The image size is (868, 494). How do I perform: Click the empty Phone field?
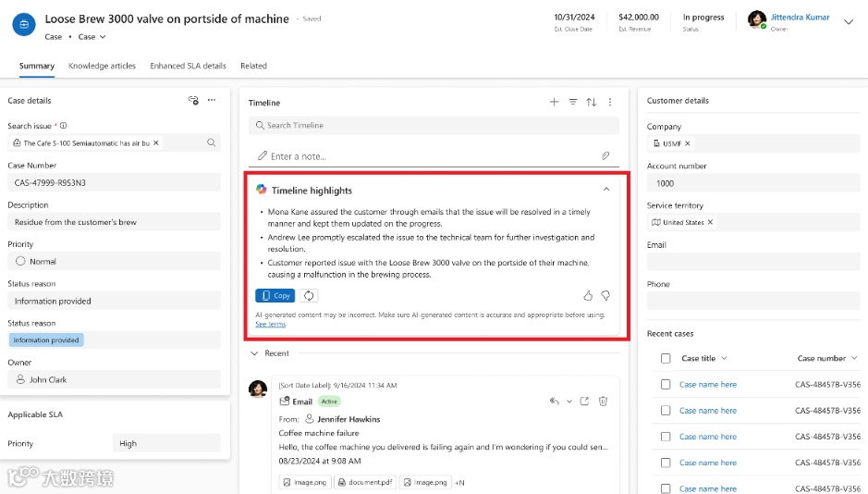753,301
